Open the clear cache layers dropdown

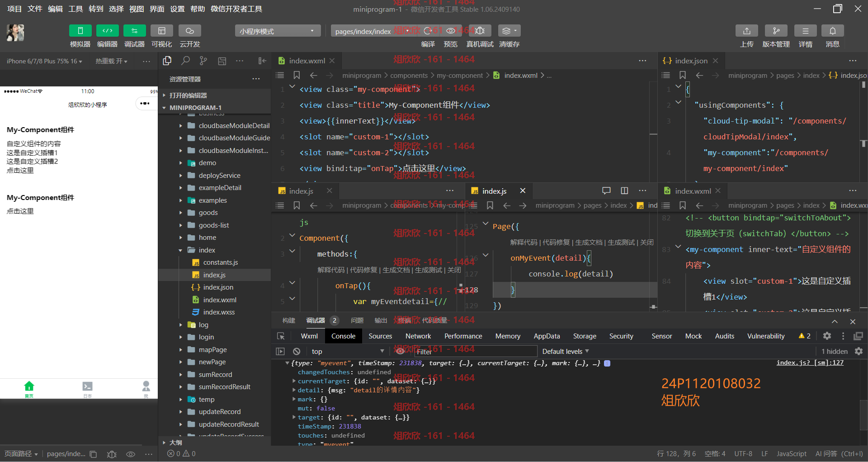point(509,31)
